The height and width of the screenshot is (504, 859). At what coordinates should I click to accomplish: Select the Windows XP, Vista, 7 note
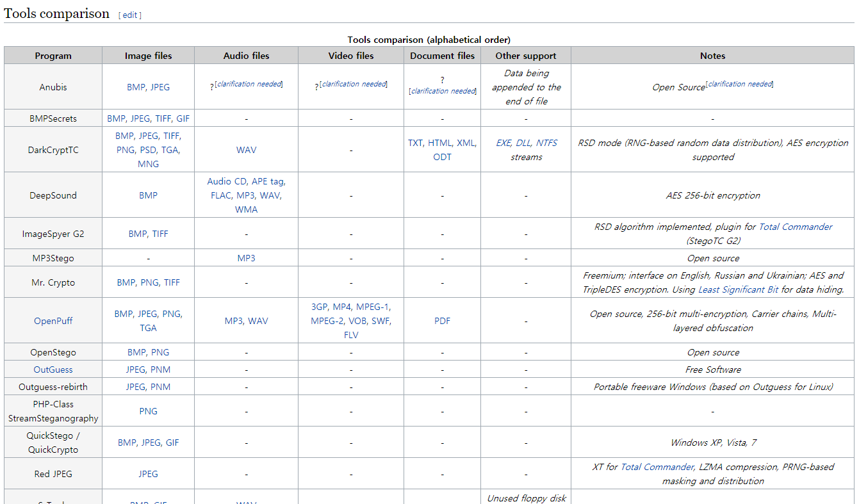click(714, 443)
